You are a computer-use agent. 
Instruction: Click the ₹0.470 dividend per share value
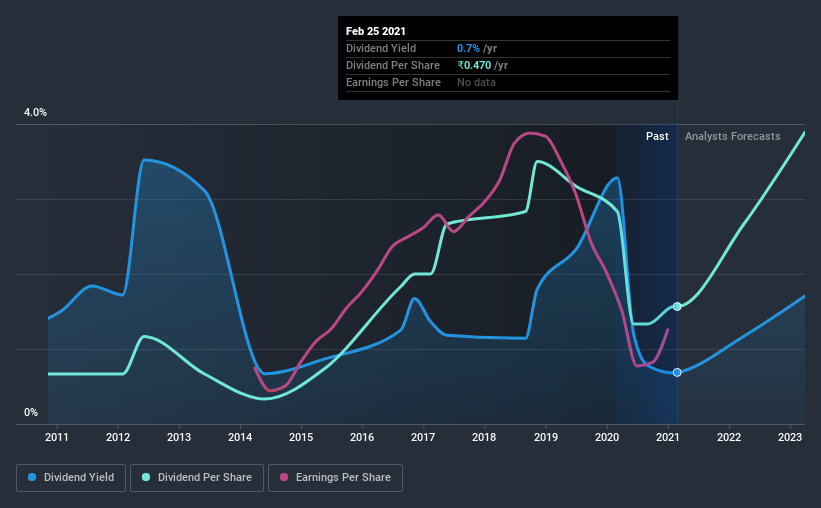pyautogui.click(x=474, y=65)
